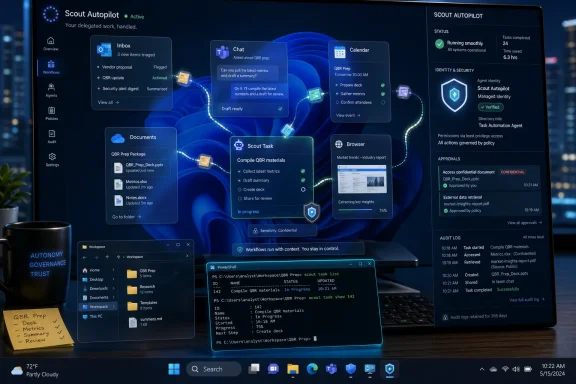Image resolution: width=576 pixels, height=384 pixels.
Task: Click the File Explorer address bar
Action: [x=152, y=257]
